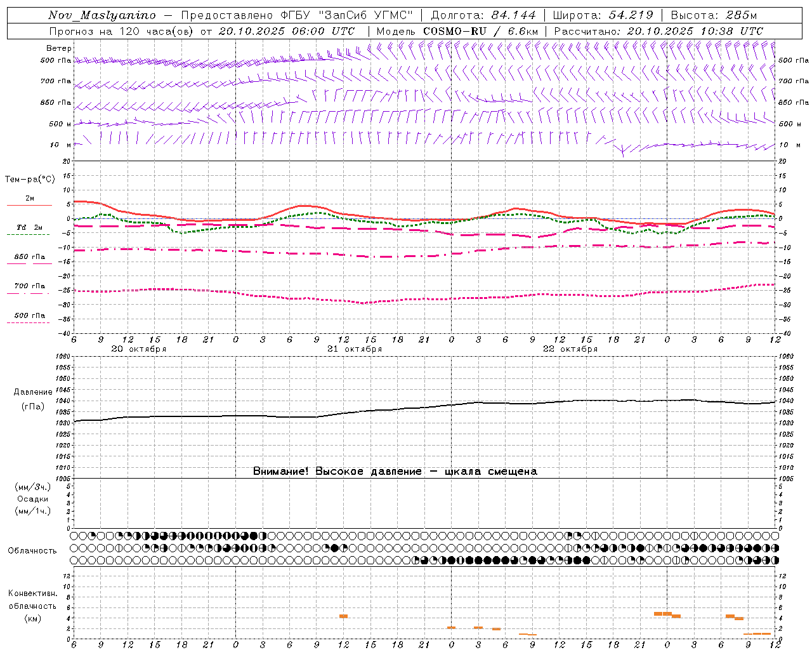Click the Nov_Maslyanino station title
Viewport: 812px width, 650px height.
tap(102, 15)
